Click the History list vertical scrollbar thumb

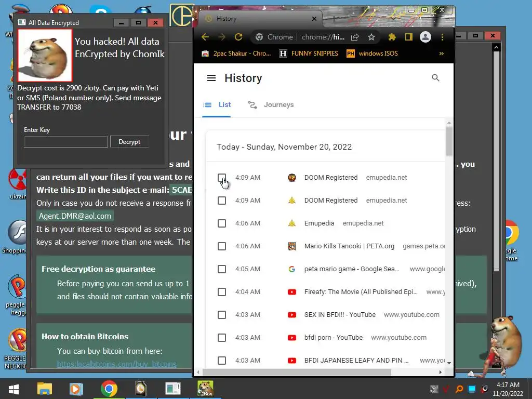[x=449, y=141]
